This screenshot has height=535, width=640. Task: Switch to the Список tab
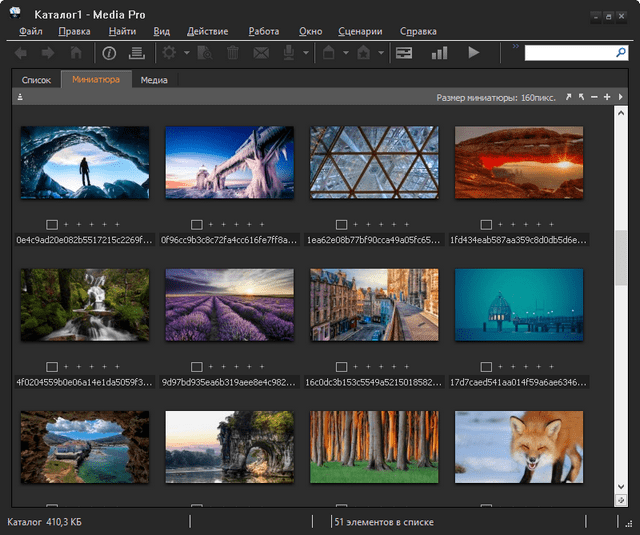(36, 80)
